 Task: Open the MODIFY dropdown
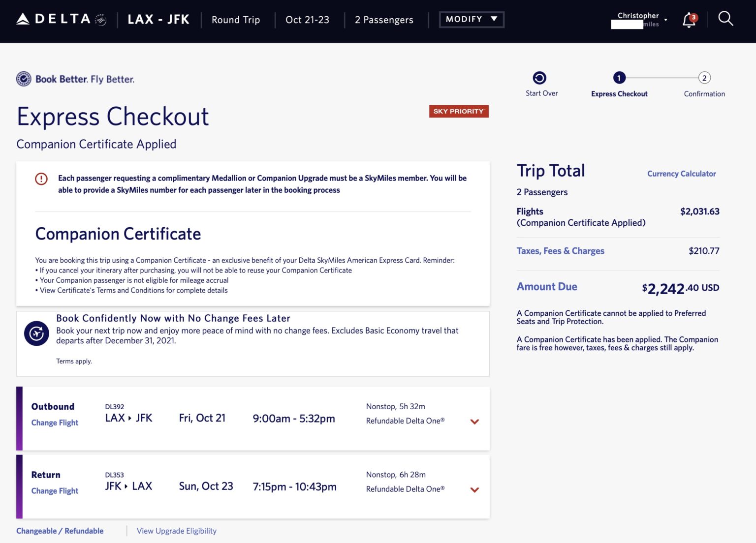(471, 19)
